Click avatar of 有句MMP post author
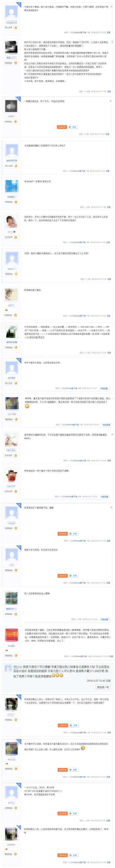 tap(11, 187)
